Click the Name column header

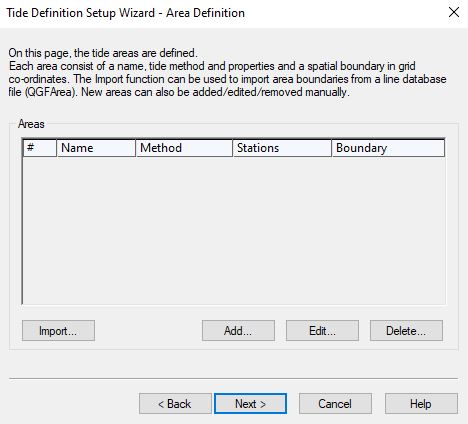tap(96, 148)
